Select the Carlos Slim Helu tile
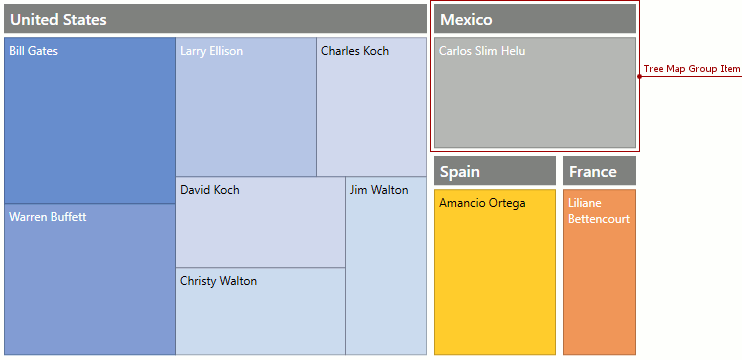742x360 pixels. pos(535,93)
